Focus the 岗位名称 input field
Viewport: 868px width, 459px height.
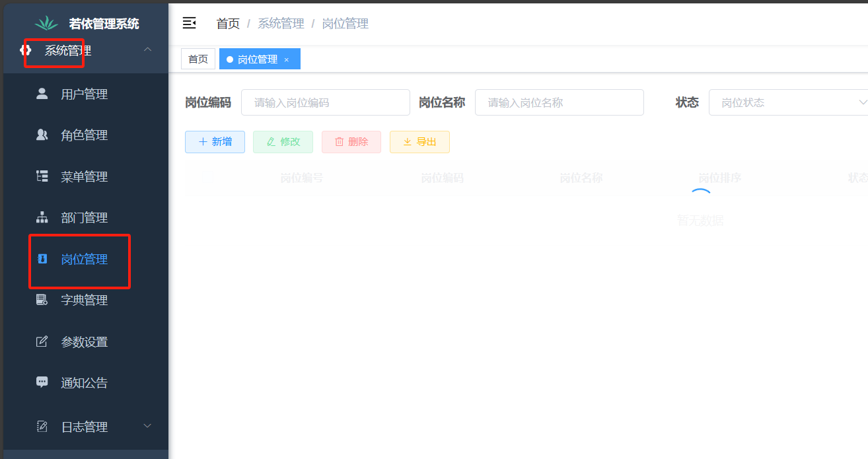[x=560, y=102]
